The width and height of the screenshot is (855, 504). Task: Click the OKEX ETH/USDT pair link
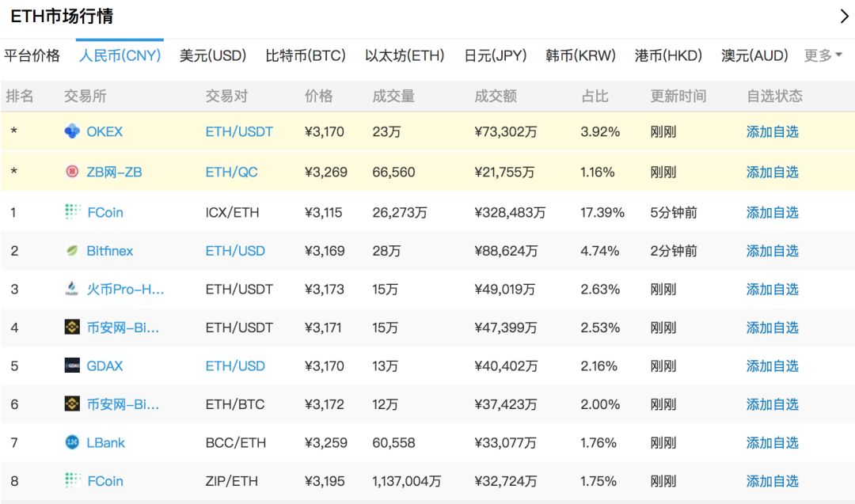(239, 132)
